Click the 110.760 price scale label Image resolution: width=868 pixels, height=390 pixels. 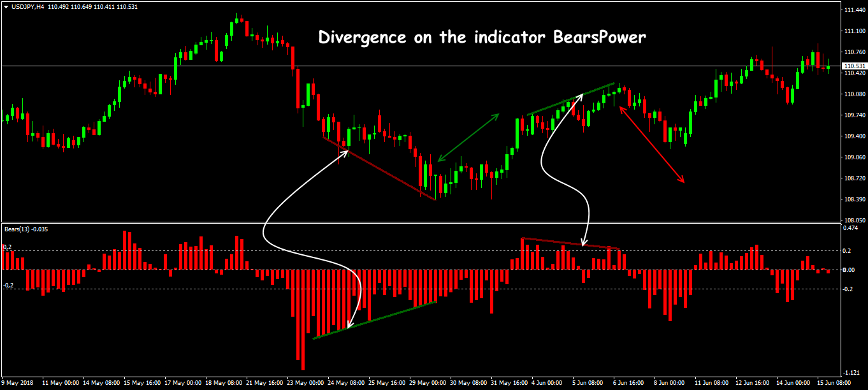(x=853, y=52)
